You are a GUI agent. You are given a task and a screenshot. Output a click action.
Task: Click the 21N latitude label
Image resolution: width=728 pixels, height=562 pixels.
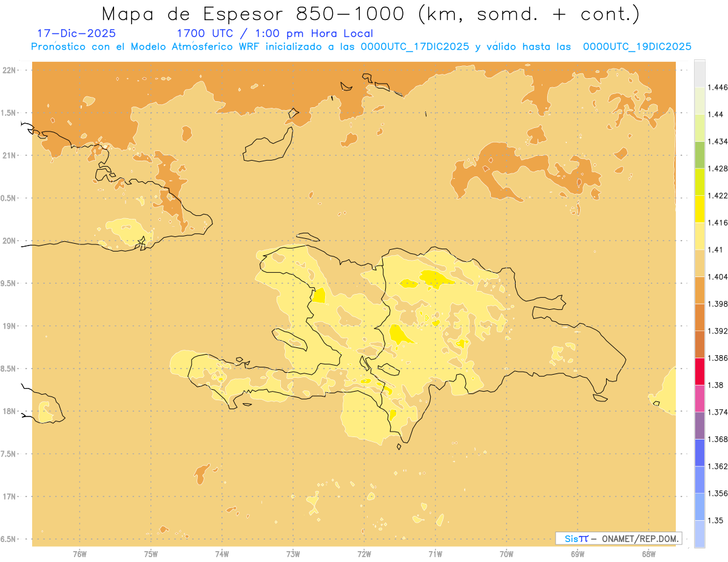pos(10,155)
